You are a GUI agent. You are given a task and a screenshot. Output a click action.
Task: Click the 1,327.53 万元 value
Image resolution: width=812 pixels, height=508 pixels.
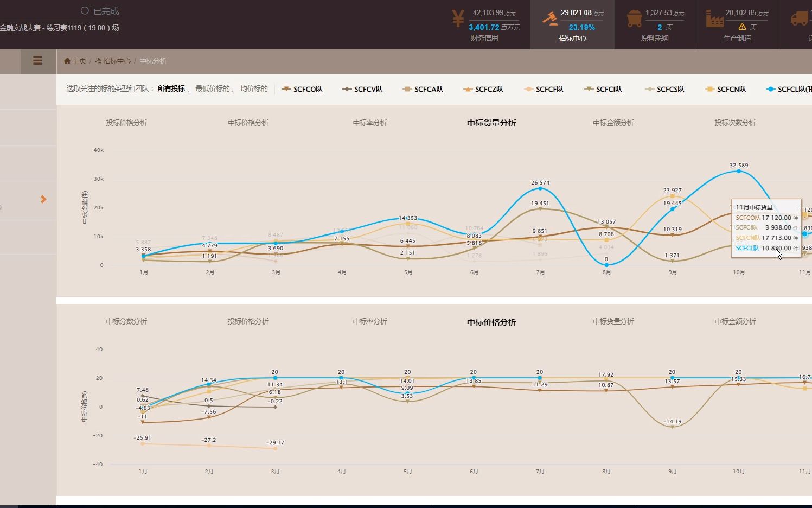coord(664,12)
